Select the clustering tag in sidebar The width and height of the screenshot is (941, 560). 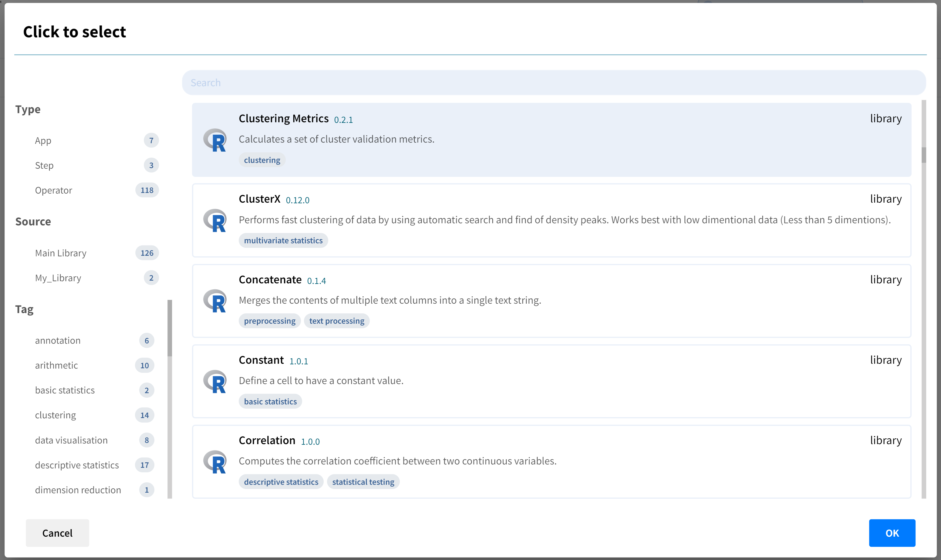pos(56,415)
